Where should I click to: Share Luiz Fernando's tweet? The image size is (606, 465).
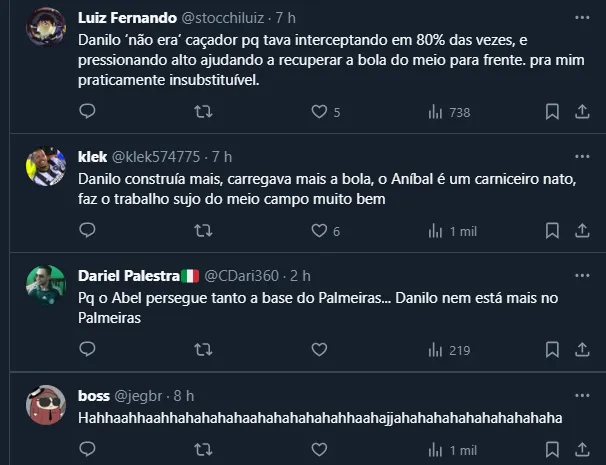coord(582,112)
